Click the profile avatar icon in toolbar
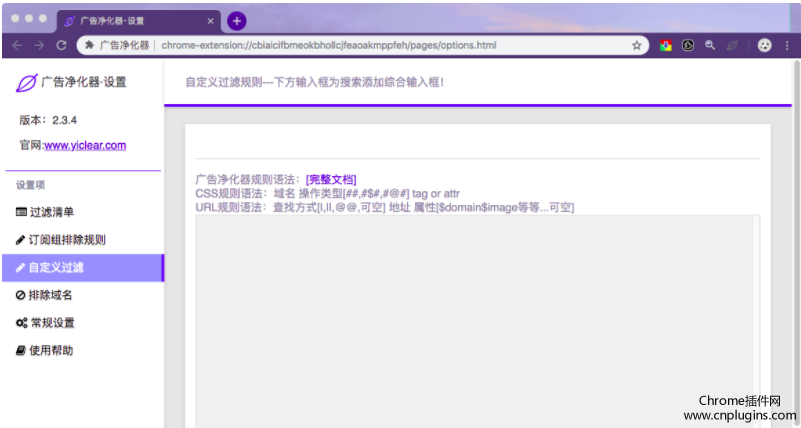 [763, 45]
